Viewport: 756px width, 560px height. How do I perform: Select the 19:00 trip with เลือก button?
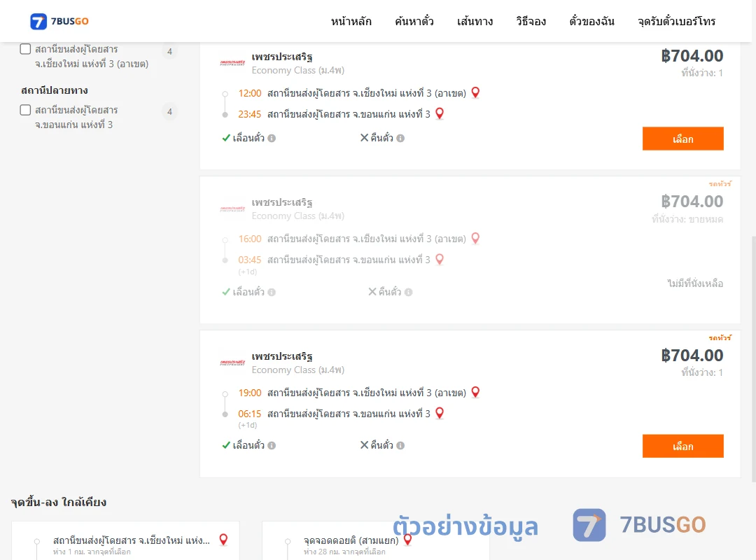click(682, 446)
